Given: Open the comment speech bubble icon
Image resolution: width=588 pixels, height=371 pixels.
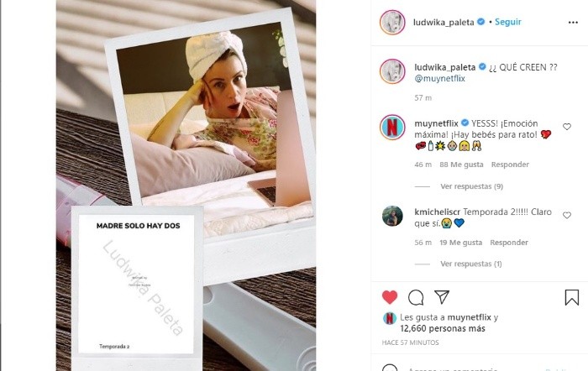Looking at the screenshot, I should pyautogui.click(x=416, y=297).
